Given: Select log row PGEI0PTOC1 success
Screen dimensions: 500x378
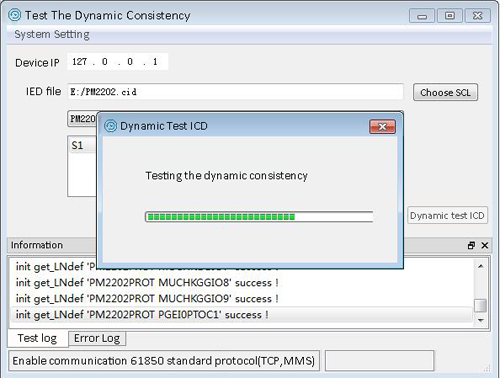Looking at the screenshot, I should pos(242,315).
